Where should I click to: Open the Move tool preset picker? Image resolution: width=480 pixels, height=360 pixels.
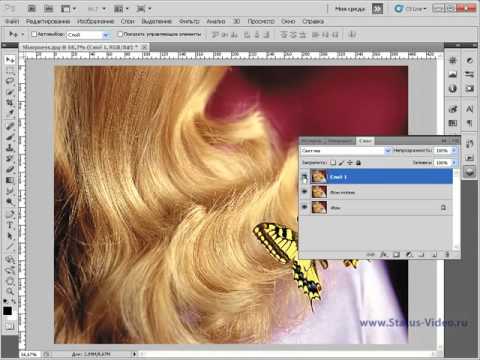pos(23,34)
